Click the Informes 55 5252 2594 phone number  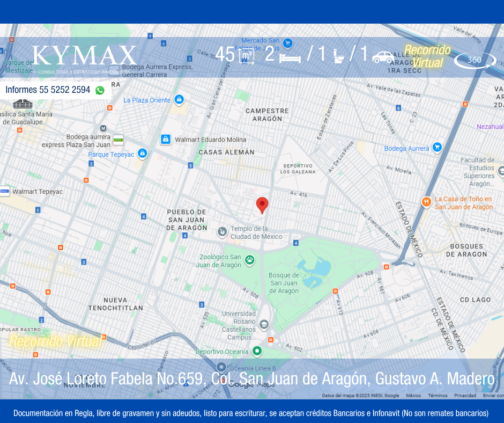tap(48, 90)
